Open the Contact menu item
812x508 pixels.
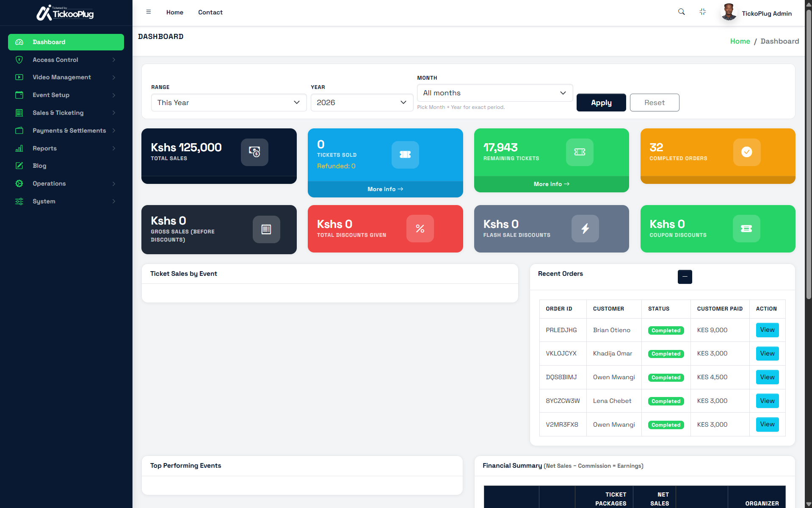(210, 12)
